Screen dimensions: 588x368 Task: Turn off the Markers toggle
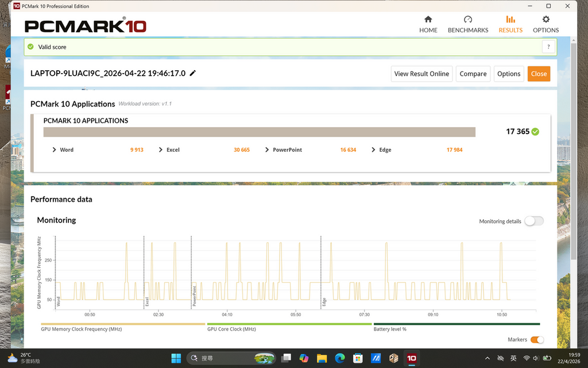[537, 339]
